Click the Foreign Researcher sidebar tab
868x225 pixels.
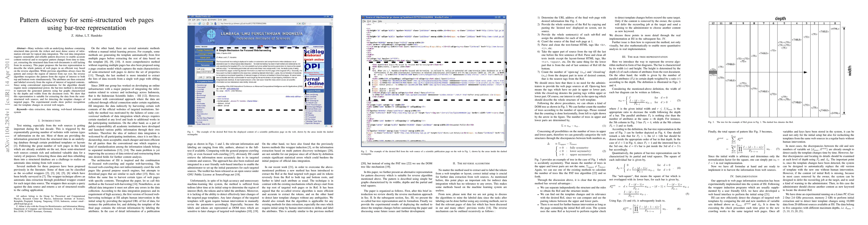205,50
